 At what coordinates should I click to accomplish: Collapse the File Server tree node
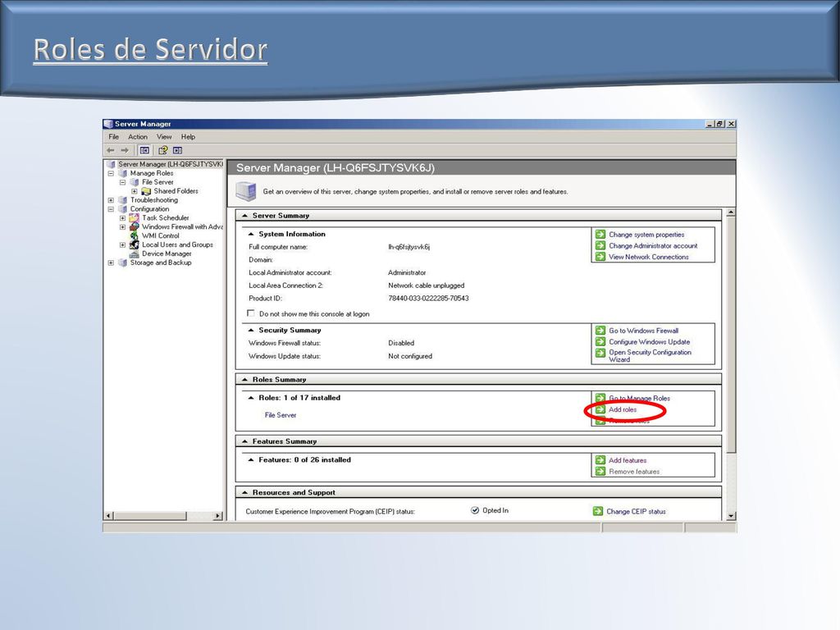(x=123, y=182)
